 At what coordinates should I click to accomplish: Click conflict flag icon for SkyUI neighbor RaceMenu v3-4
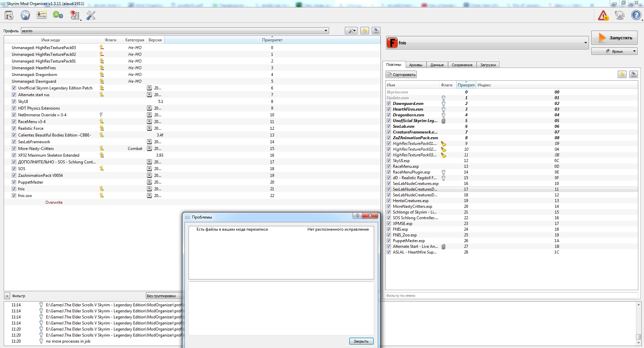tap(102, 121)
